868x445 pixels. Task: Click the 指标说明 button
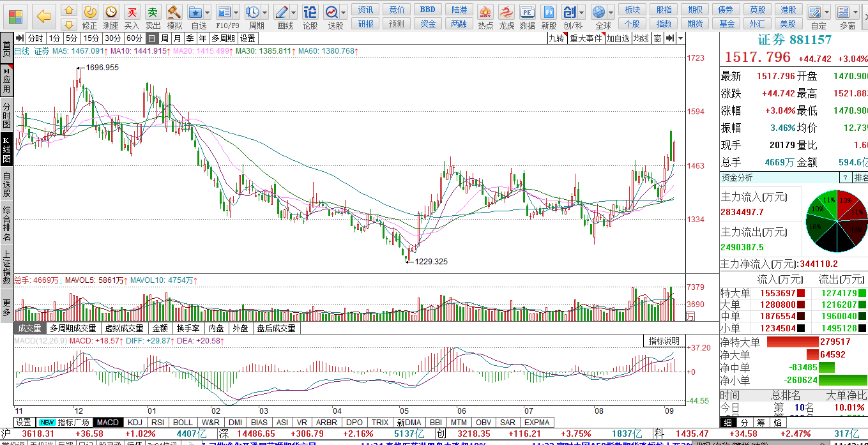tap(664, 341)
